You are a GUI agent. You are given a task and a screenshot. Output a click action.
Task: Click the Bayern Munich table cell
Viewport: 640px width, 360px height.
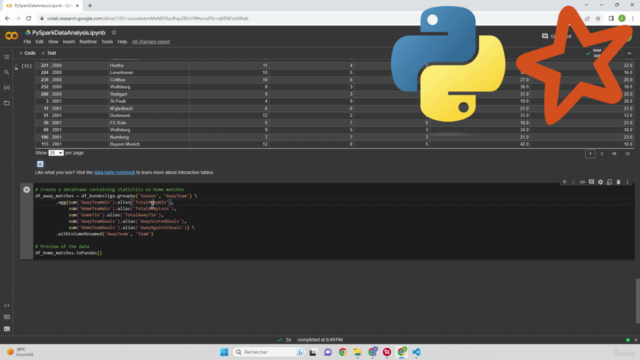coord(149,144)
